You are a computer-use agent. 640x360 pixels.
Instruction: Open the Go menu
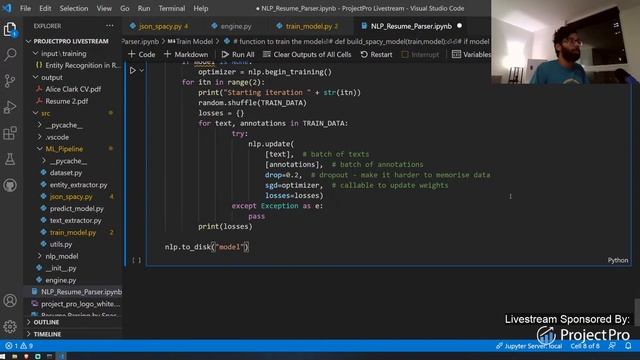pos(124,8)
